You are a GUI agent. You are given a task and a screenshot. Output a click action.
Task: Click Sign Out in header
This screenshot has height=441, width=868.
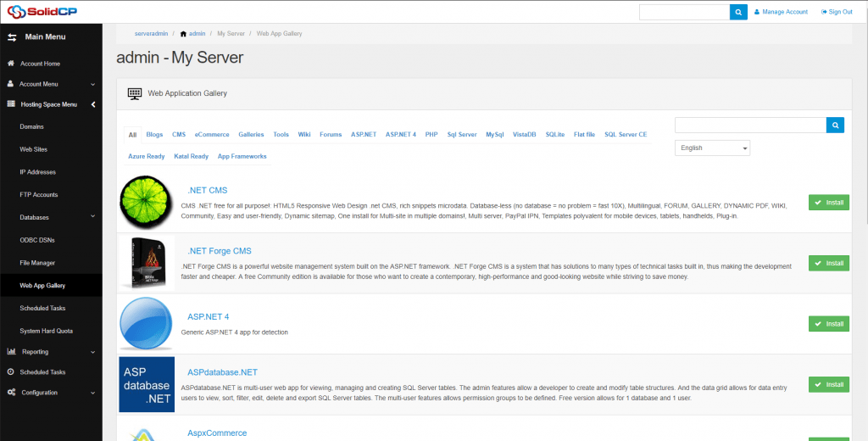coord(837,12)
